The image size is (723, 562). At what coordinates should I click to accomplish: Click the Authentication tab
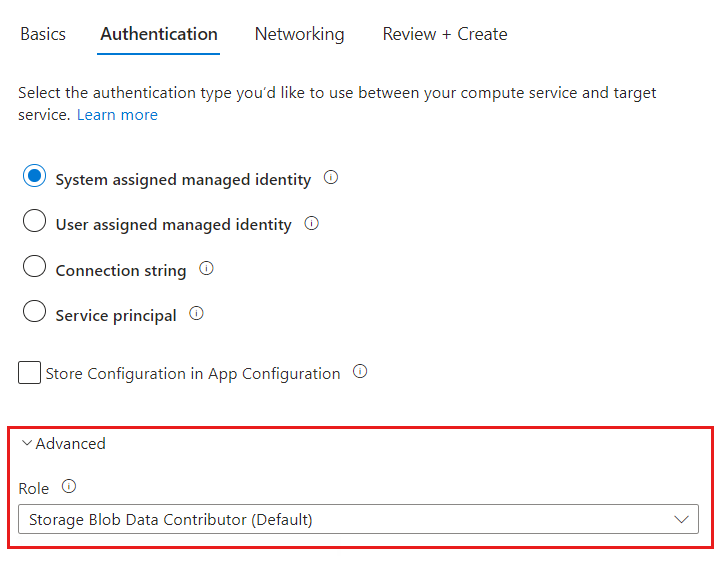[x=159, y=34]
